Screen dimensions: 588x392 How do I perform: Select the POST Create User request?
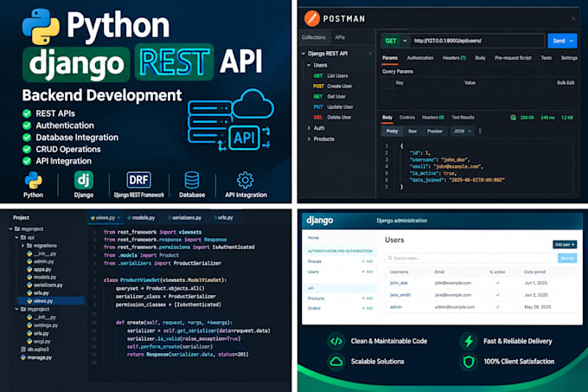333,86
